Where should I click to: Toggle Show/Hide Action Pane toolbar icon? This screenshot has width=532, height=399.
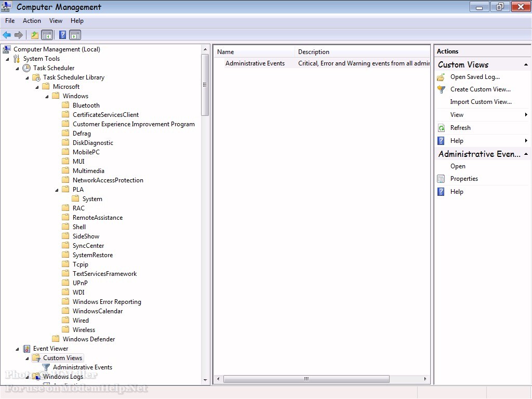[x=75, y=35]
